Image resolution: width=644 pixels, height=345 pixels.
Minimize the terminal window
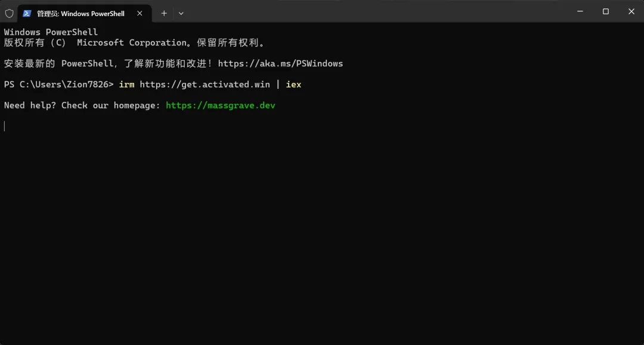pyautogui.click(x=580, y=11)
